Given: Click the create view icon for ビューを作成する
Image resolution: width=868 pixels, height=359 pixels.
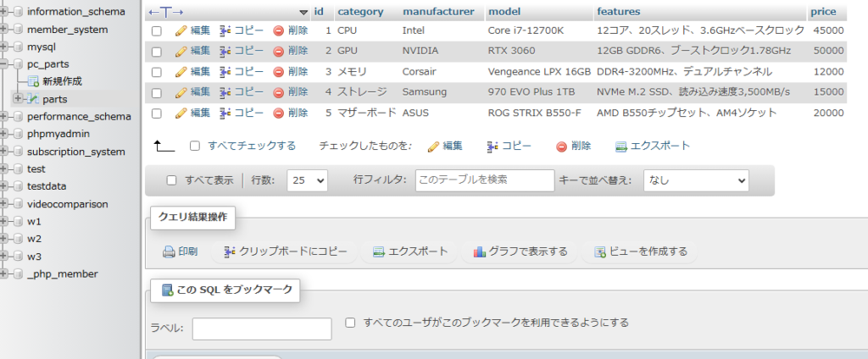Looking at the screenshot, I should (600, 251).
